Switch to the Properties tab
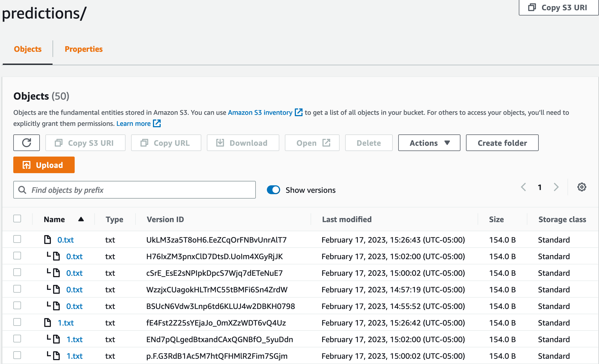The height and width of the screenshot is (364, 599). tap(84, 49)
